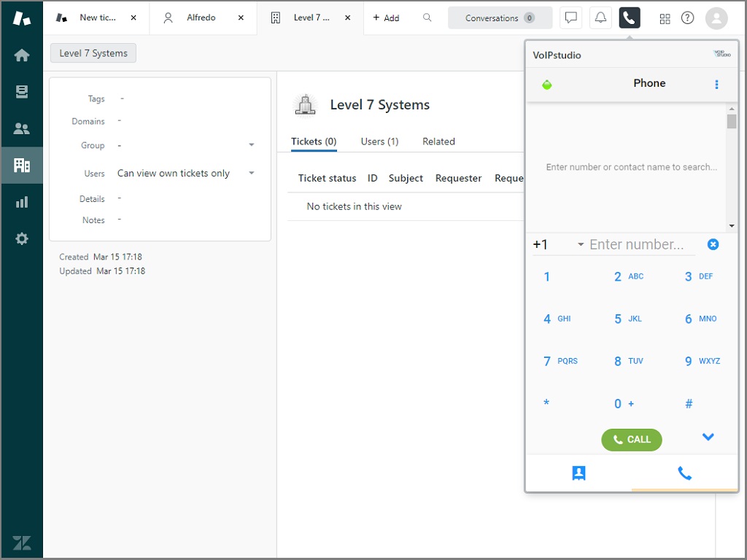Open the VoIPstudio phone icon in the top bar
Image resolution: width=747 pixels, height=560 pixels.
click(x=629, y=17)
